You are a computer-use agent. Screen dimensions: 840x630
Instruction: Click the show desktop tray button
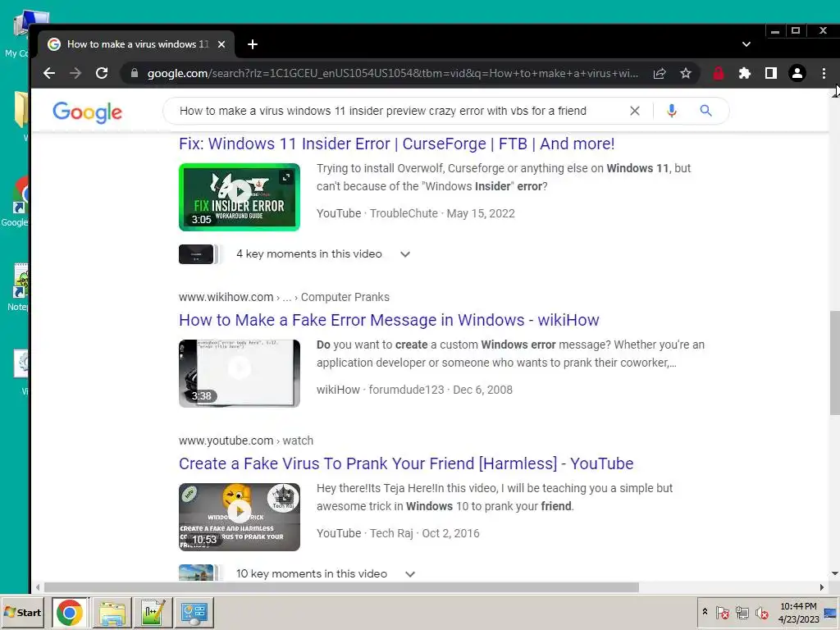pos(831,613)
